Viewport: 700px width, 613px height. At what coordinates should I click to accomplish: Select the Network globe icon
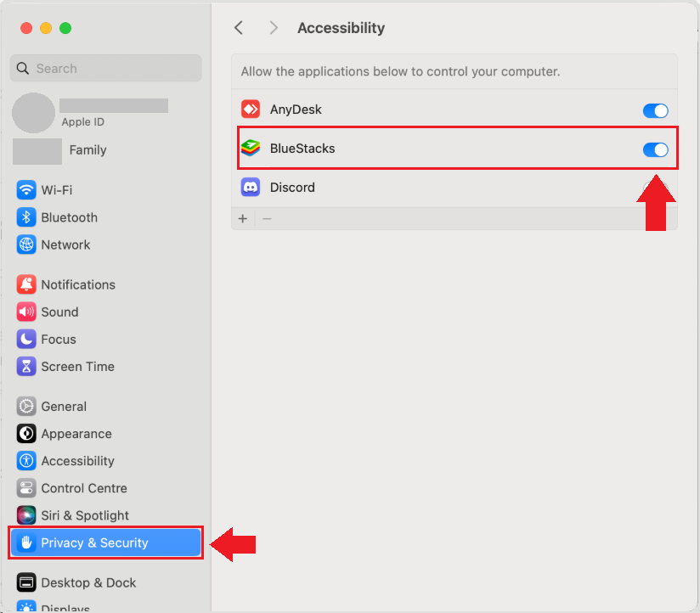[x=26, y=245]
